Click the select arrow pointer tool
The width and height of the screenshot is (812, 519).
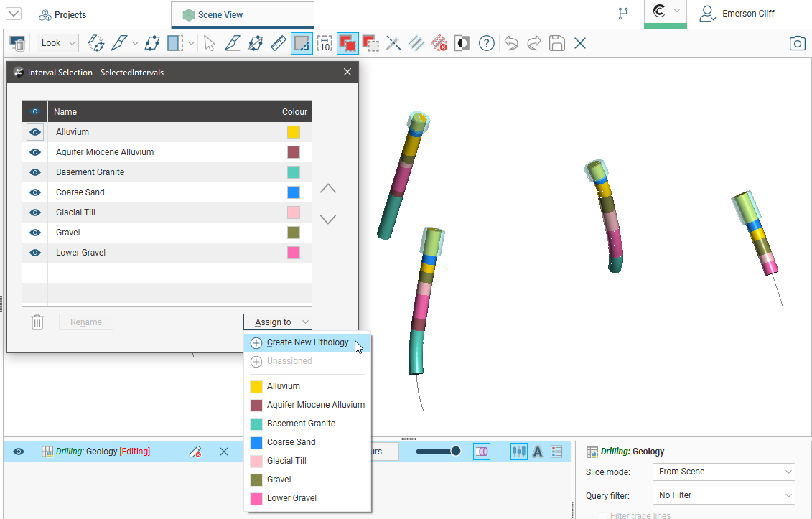click(209, 43)
